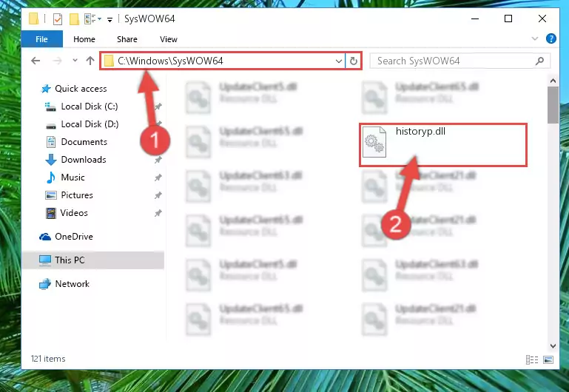Switch to large thumbnails view icon
The height and width of the screenshot is (392, 569).
pos(548,359)
